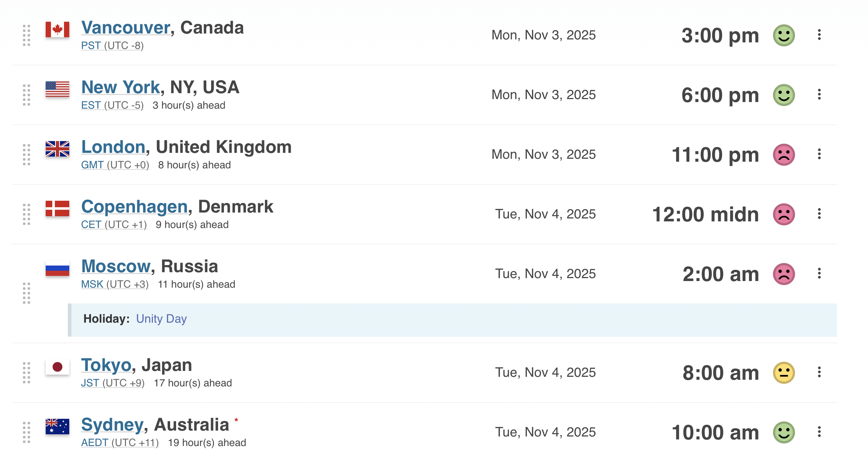
Task: Click the CET (UTC +1) time zone link
Action: point(114,225)
